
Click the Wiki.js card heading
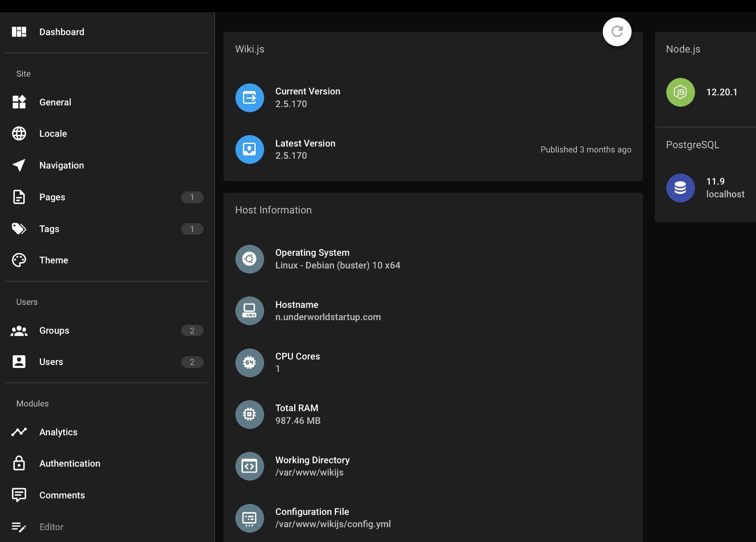250,49
